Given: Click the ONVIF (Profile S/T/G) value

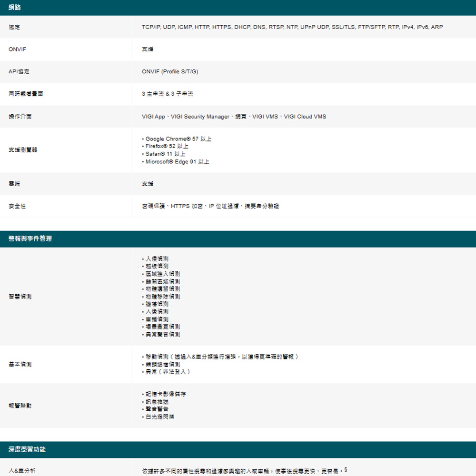Looking at the screenshot, I should 170,71.
